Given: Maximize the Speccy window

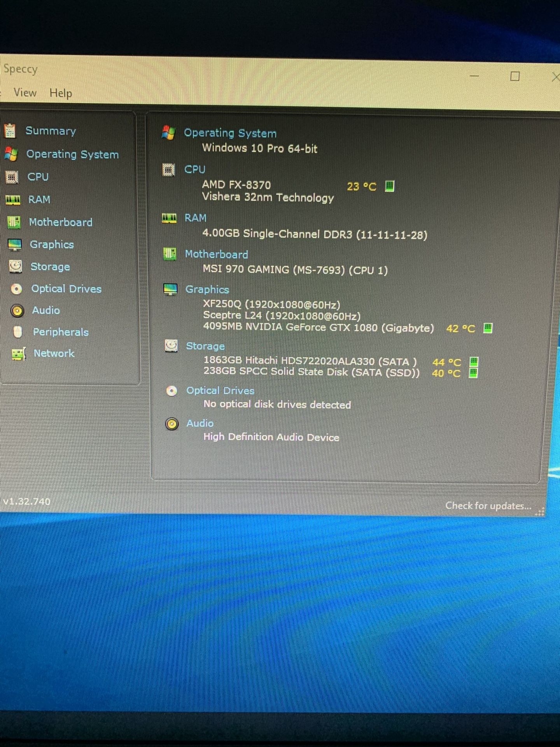Looking at the screenshot, I should click(x=515, y=76).
